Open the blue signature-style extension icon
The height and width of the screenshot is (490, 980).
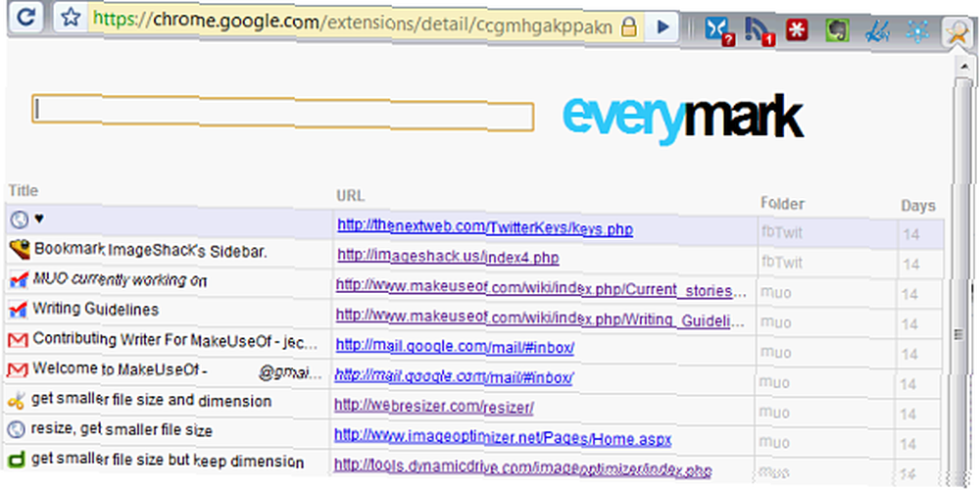point(877,31)
